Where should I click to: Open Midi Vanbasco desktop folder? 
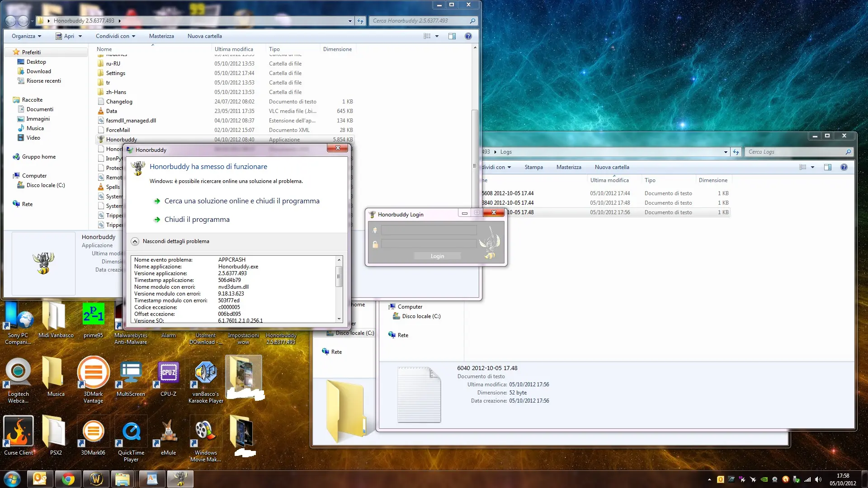[x=56, y=320]
